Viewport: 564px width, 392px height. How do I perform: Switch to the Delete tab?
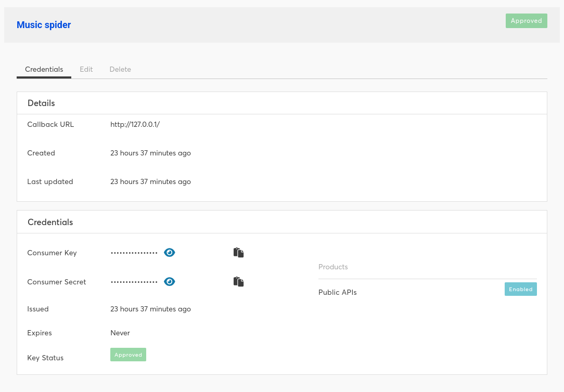coord(120,69)
